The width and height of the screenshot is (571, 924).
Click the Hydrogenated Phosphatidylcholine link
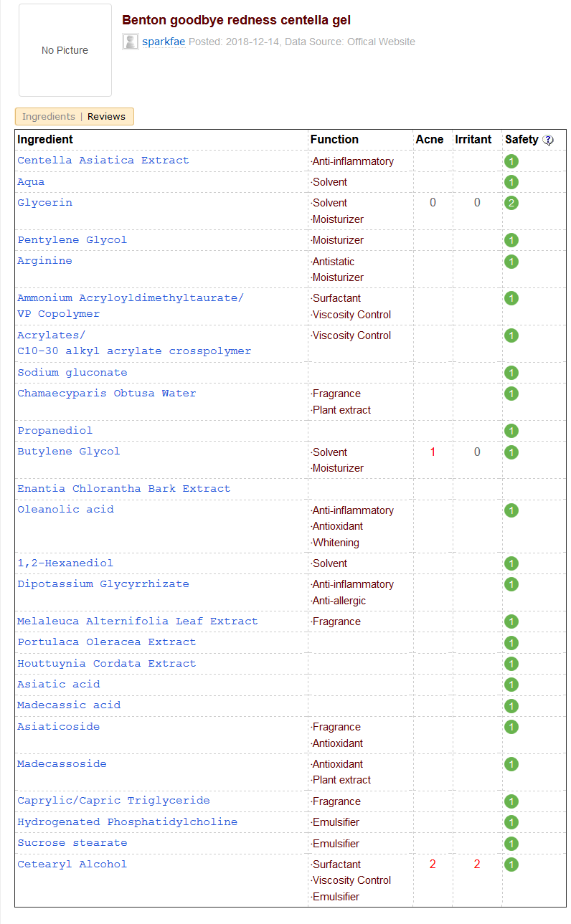(x=127, y=822)
